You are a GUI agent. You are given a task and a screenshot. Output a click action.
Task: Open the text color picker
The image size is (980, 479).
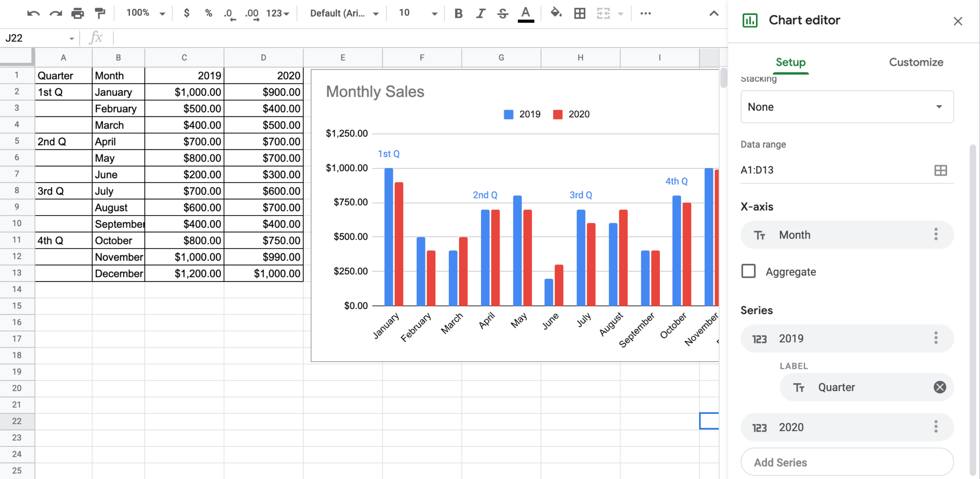coord(525,13)
